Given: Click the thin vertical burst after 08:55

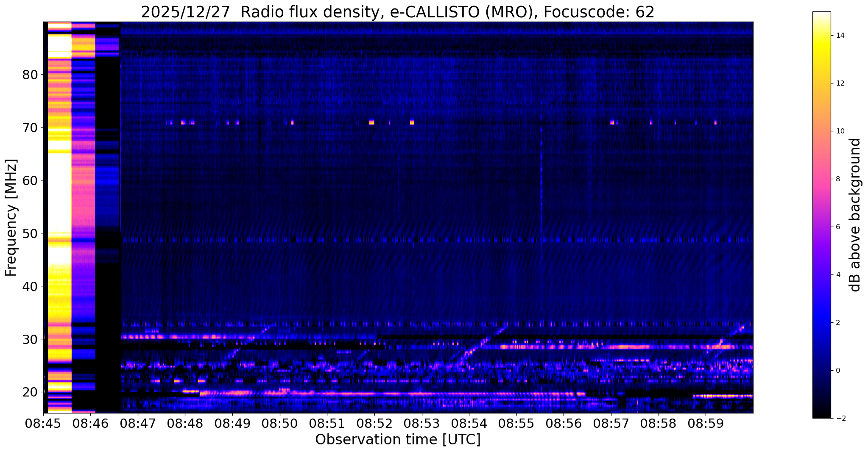Looking at the screenshot, I should (541, 191).
